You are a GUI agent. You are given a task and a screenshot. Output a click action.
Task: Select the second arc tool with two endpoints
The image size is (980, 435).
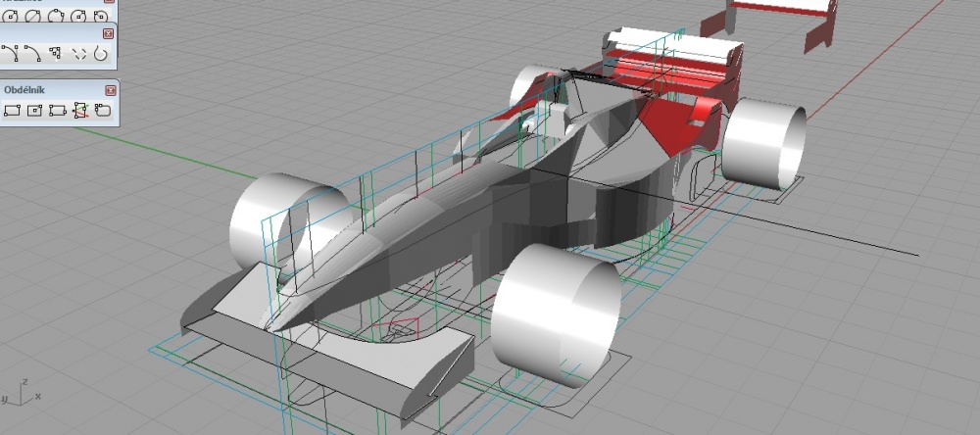(32, 54)
